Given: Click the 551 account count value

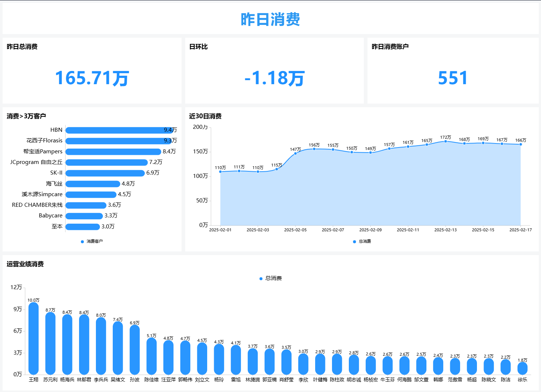Looking at the screenshot, I should pos(453,78).
